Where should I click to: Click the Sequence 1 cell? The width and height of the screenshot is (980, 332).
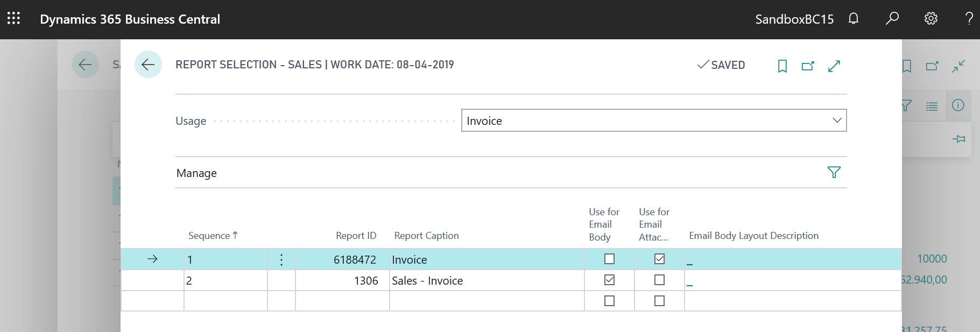coord(225,260)
